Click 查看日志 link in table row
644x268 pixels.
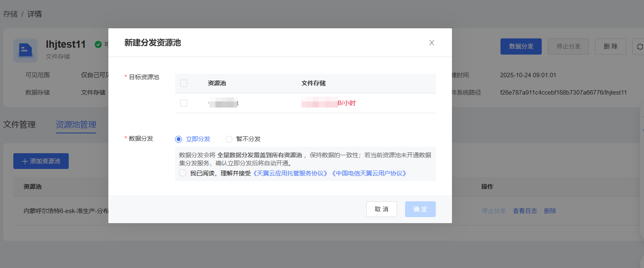click(525, 211)
